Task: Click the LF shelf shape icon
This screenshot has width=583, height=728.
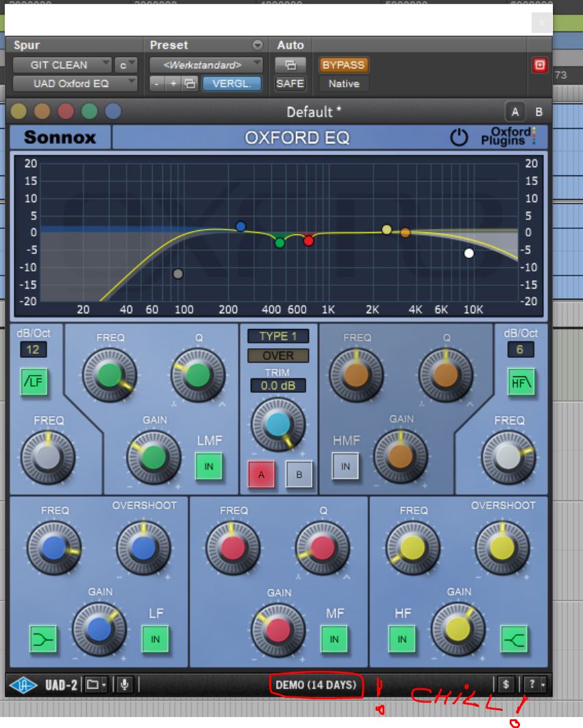Action: [x=43, y=640]
